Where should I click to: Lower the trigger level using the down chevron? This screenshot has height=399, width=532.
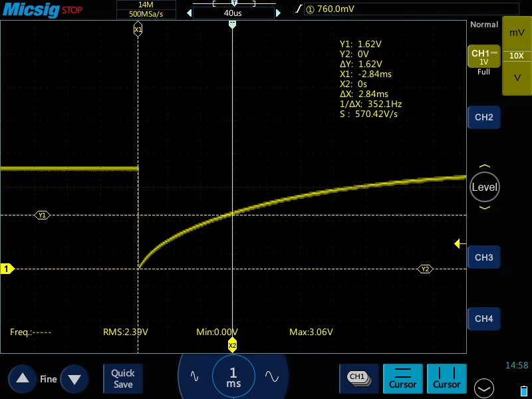(485, 207)
